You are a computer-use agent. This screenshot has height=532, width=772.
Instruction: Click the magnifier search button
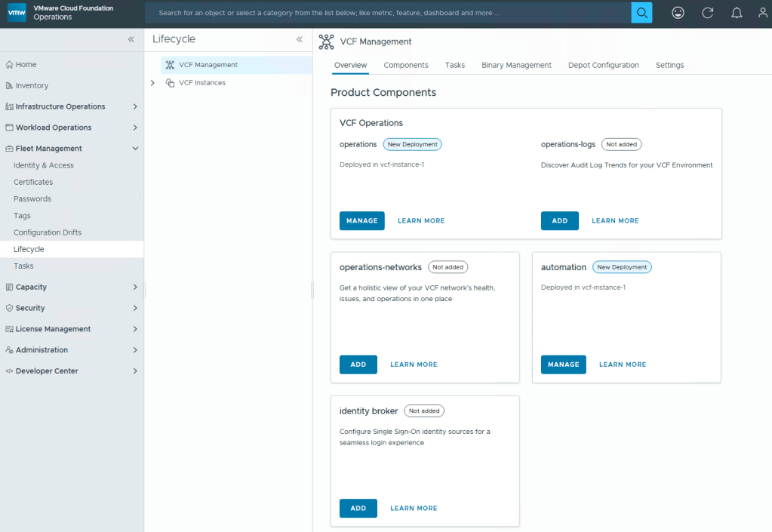click(x=641, y=13)
